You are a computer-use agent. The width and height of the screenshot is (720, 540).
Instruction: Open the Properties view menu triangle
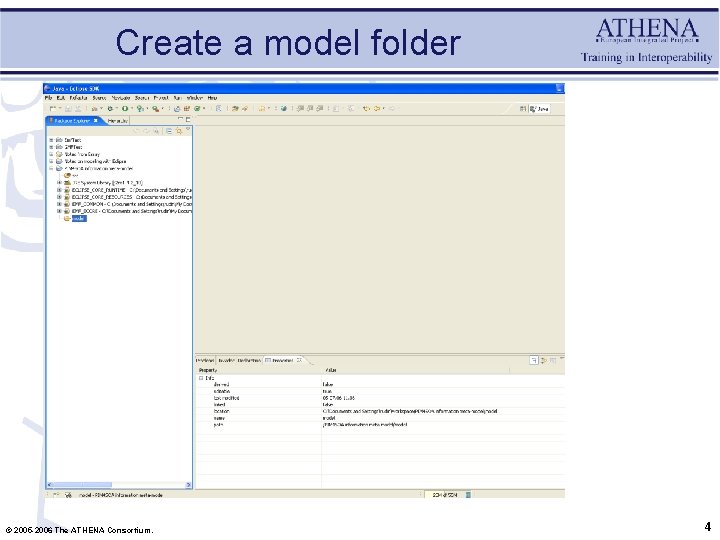pos(562,359)
